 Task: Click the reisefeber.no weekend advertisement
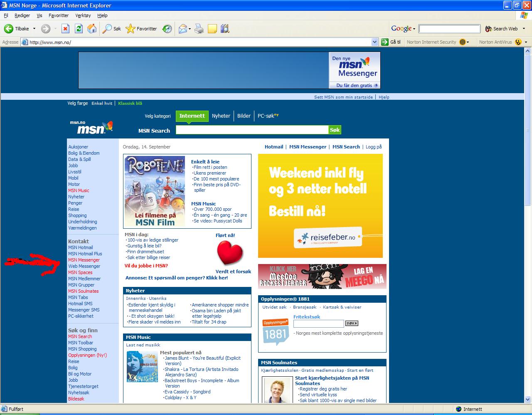pos(320,206)
